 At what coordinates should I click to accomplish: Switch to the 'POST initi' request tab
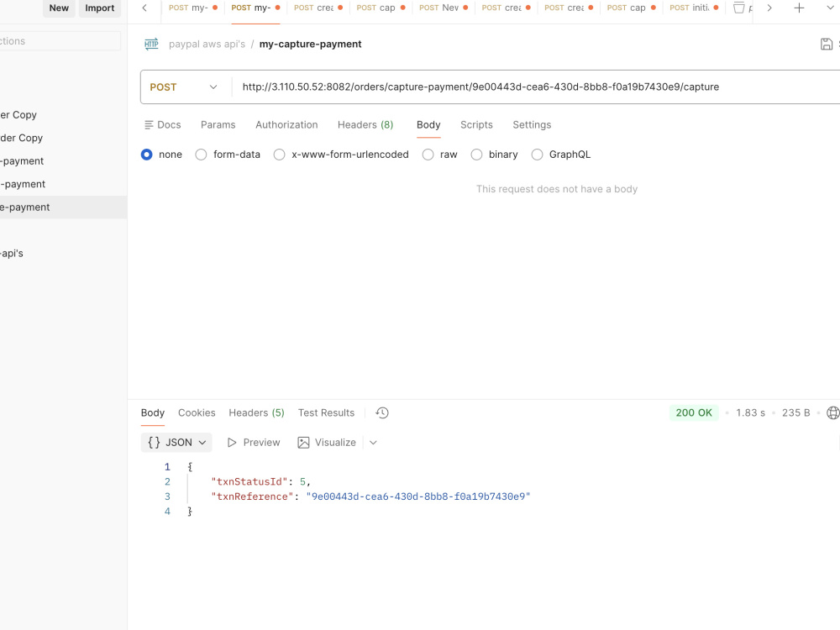tap(694, 8)
